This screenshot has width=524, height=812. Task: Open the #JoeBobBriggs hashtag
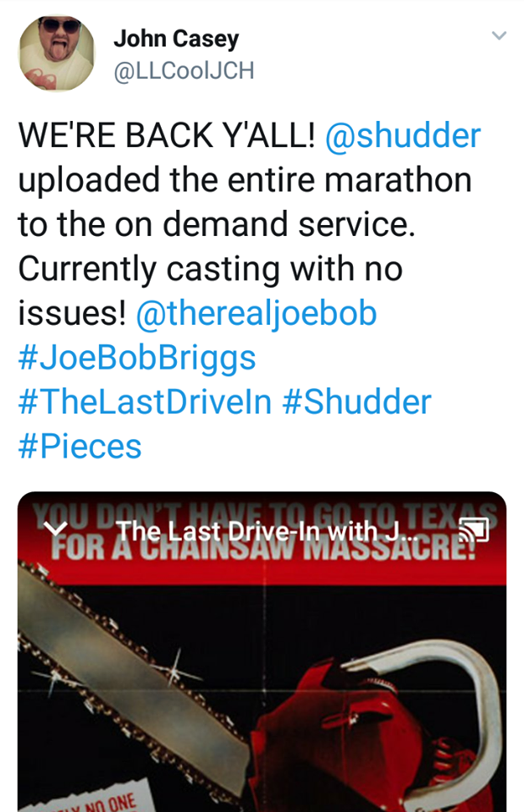coord(137,359)
